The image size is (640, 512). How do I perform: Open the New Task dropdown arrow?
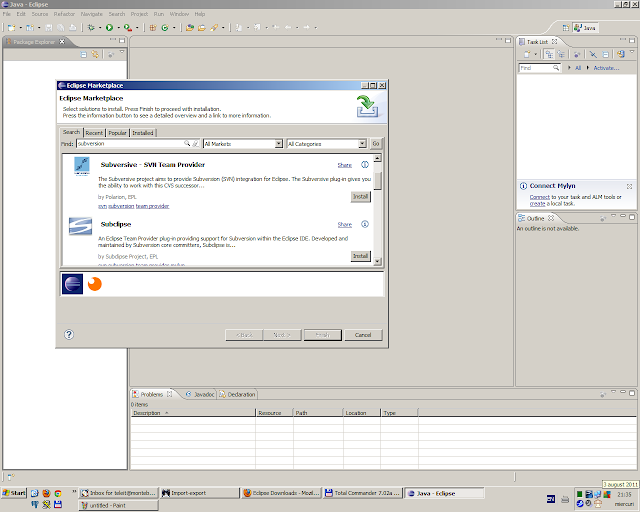click(x=536, y=54)
